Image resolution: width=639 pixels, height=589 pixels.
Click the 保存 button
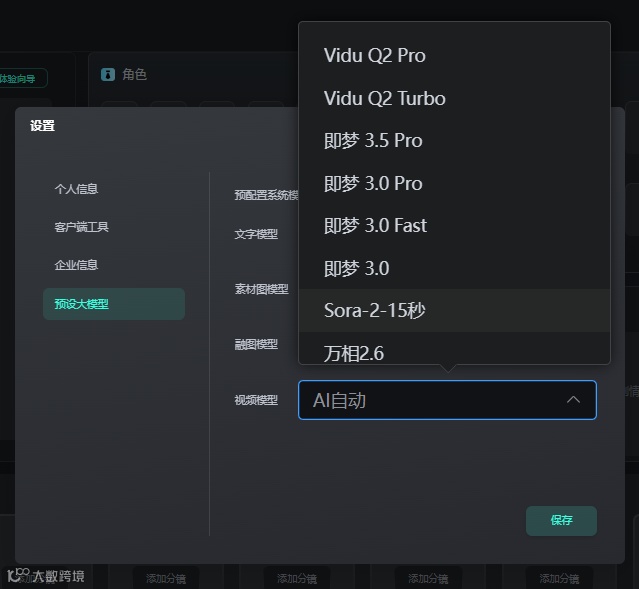[x=561, y=521]
